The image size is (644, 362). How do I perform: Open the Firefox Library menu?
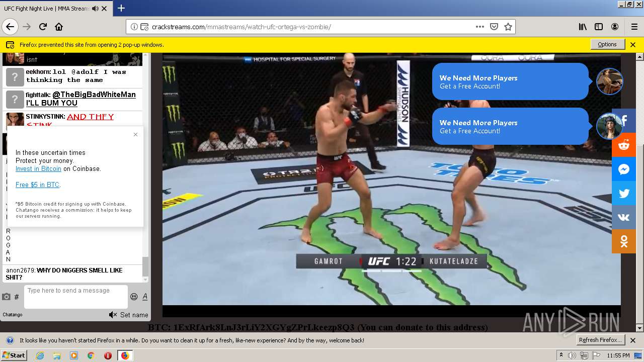point(583,27)
